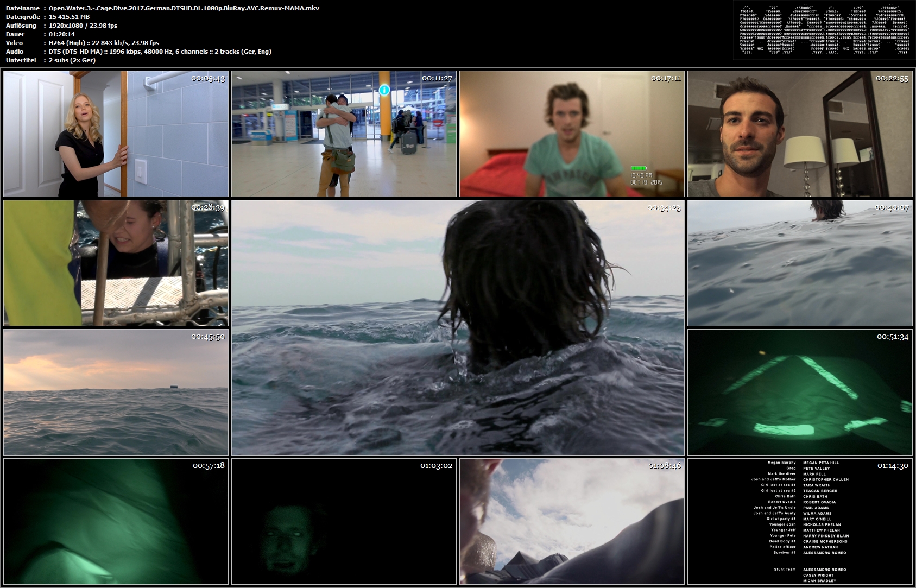This screenshot has height=588, width=916.
Task: Click the file name ending in Remux-MAMA.mkv
Action: pos(184,8)
